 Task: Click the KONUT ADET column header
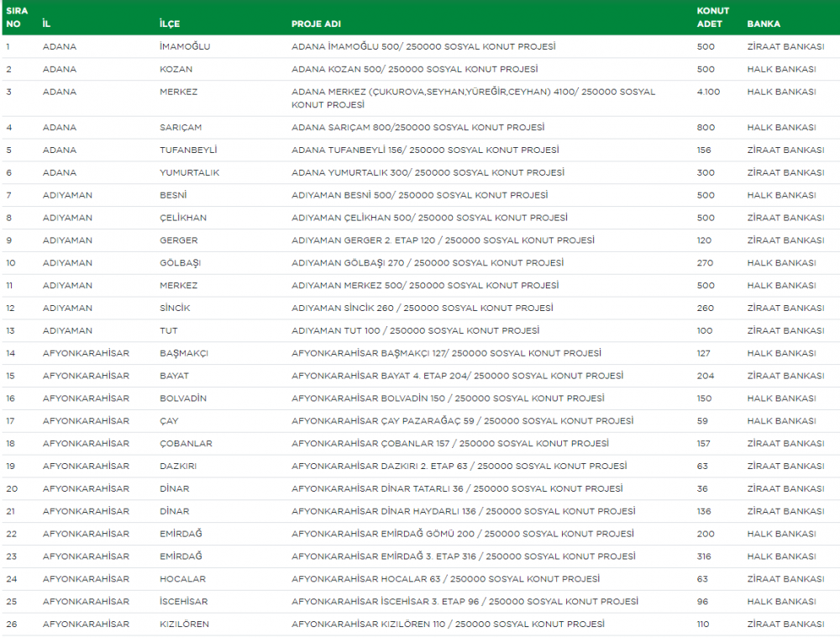(x=712, y=18)
